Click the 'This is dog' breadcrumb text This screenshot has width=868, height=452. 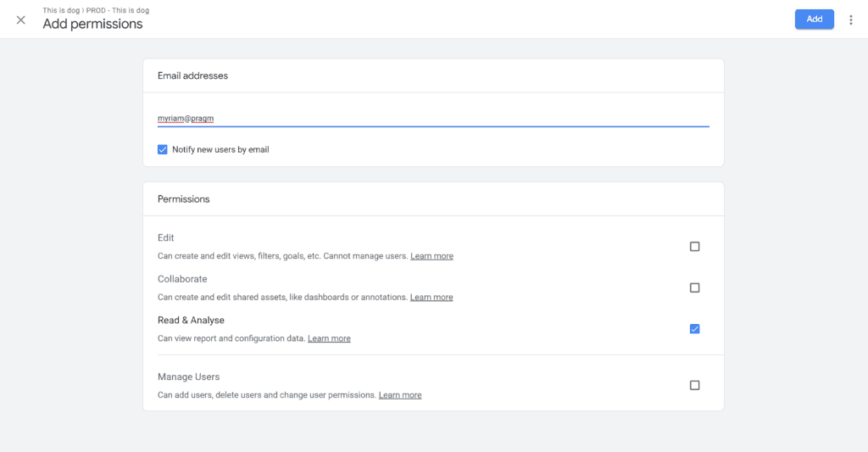pyautogui.click(x=61, y=10)
